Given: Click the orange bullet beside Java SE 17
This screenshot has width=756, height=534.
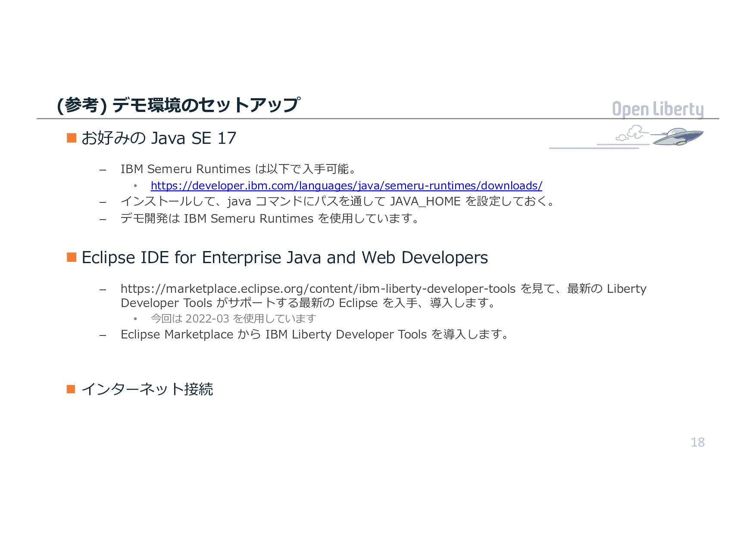Looking at the screenshot, I should coord(72,138).
